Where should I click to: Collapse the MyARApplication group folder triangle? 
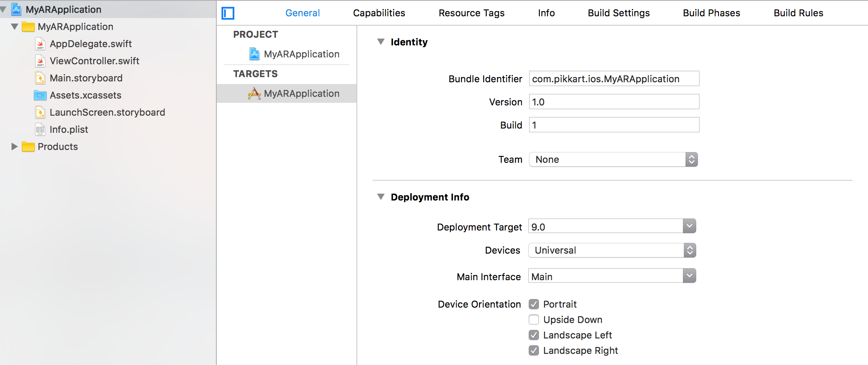pos(15,27)
